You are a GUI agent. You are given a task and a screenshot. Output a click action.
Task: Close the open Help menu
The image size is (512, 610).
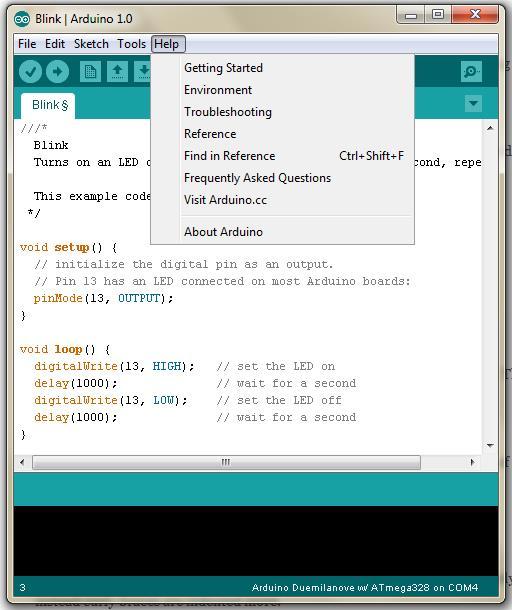168,44
